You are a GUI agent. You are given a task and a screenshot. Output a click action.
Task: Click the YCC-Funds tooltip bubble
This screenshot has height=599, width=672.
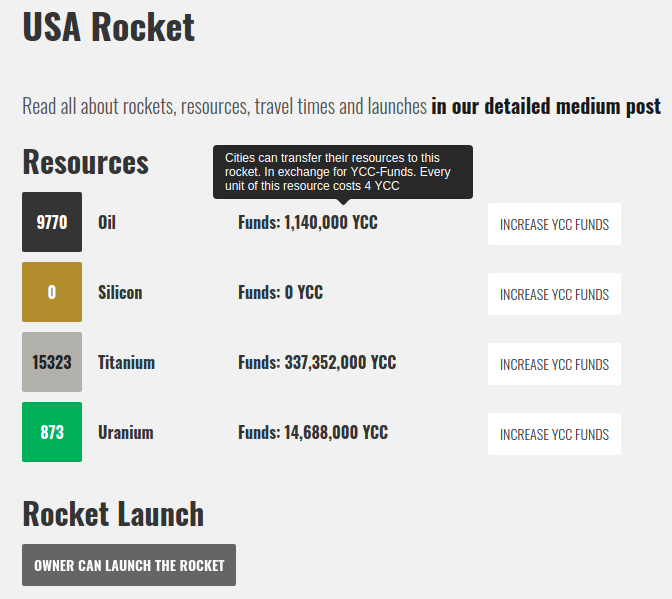(342, 172)
